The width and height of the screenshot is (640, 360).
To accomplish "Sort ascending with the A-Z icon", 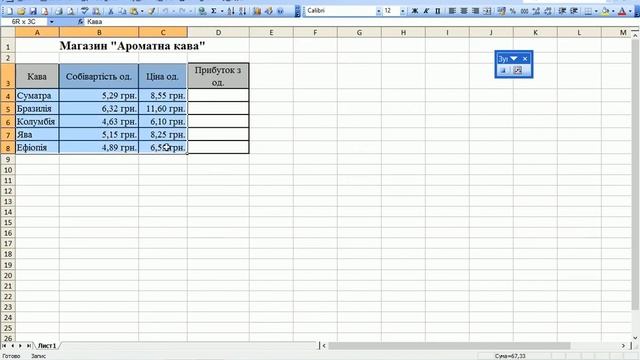I will coord(231,11).
